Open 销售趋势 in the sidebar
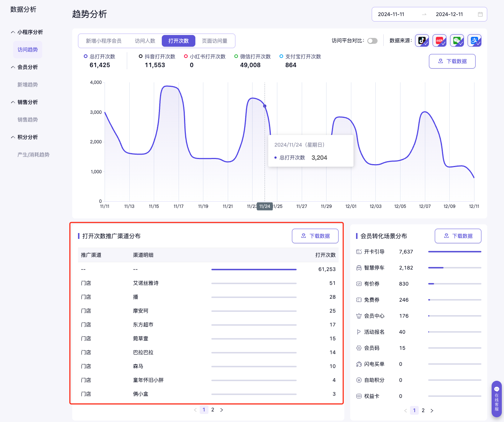This screenshot has width=504, height=422. tap(28, 120)
